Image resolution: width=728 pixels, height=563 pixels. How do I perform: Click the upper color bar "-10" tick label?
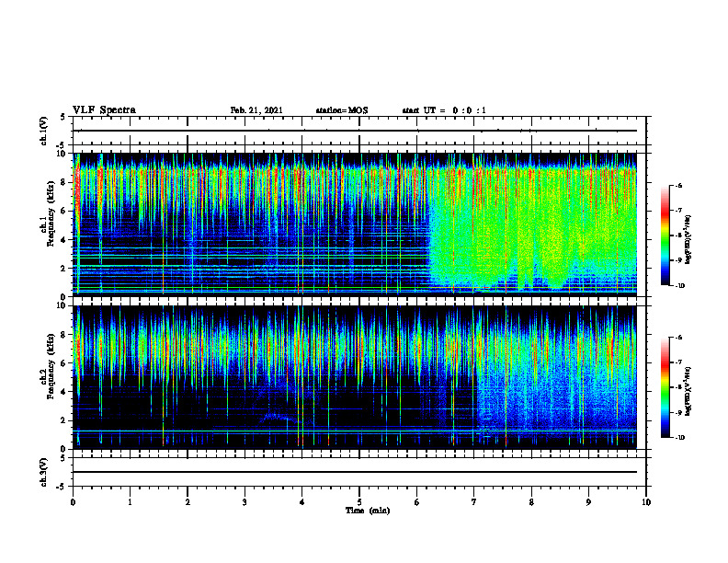click(679, 286)
